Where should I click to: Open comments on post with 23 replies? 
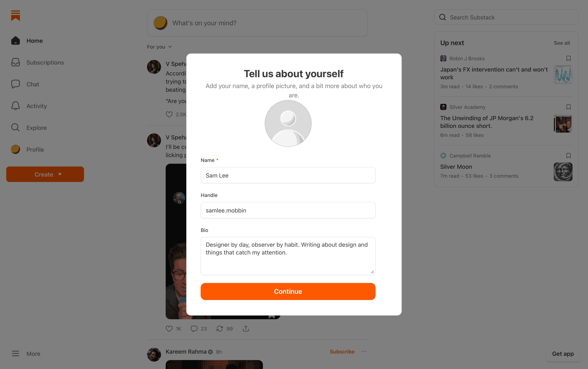[194, 329]
